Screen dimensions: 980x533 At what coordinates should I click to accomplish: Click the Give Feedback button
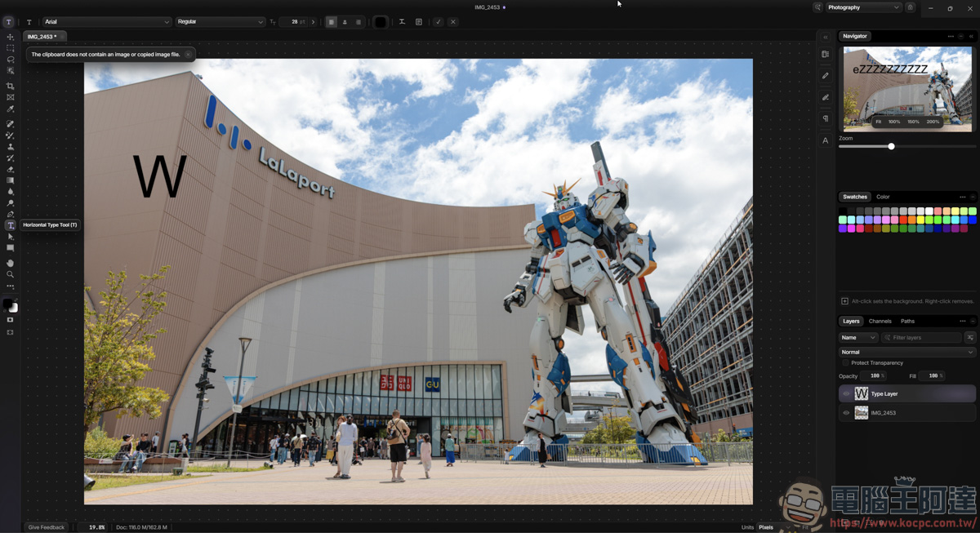click(47, 527)
